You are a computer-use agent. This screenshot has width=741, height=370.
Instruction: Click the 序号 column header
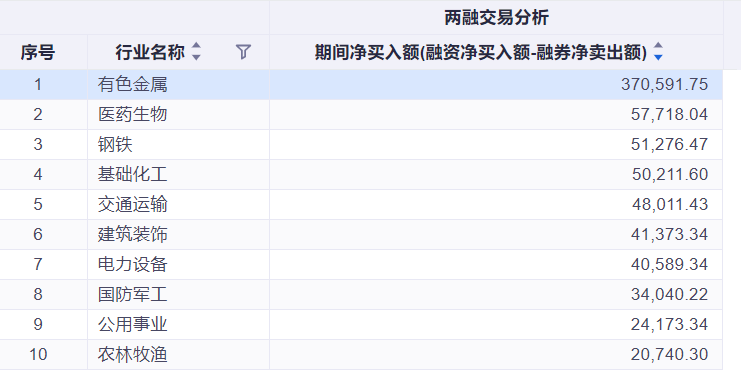[x=37, y=52]
